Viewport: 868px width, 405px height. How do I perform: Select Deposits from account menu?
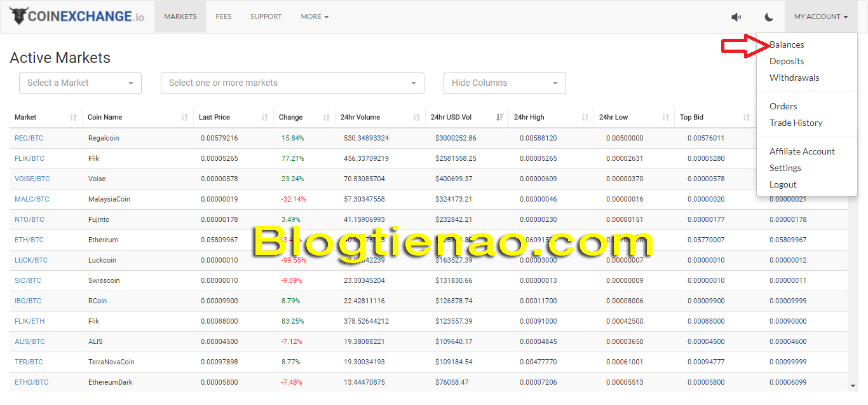(787, 61)
